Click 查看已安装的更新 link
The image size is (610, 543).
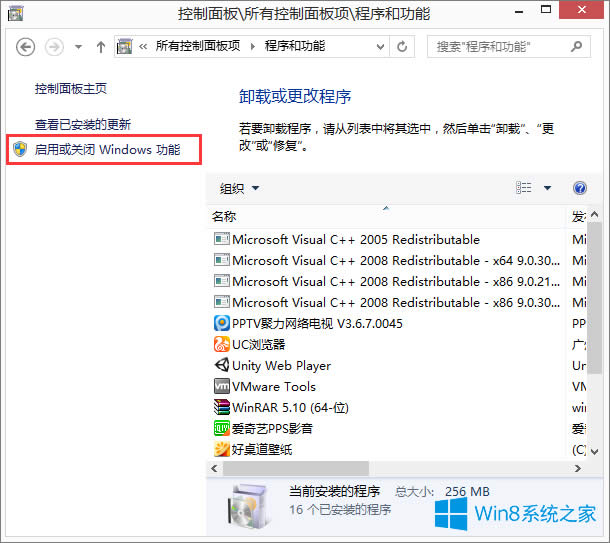(x=83, y=125)
